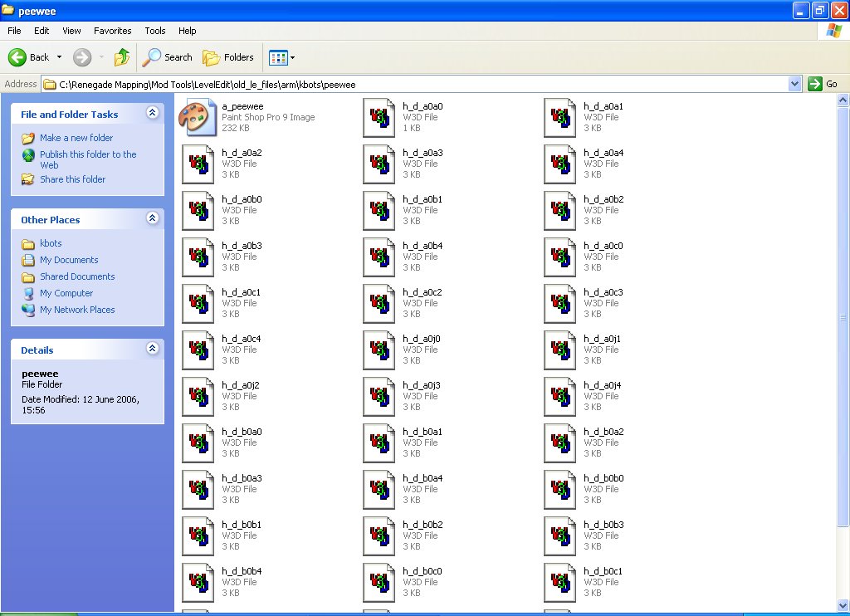Expand the Address bar dropdown arrow
This screenshot has width=850, height=616.
794,84
